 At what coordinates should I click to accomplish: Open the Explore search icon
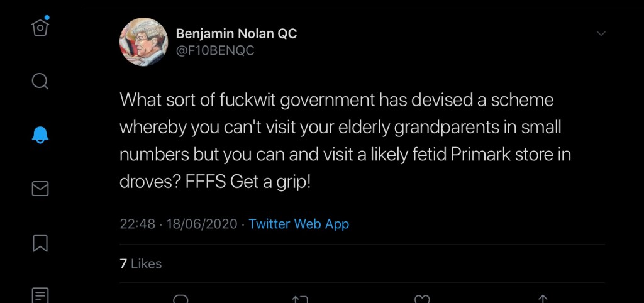pos(40,82)
